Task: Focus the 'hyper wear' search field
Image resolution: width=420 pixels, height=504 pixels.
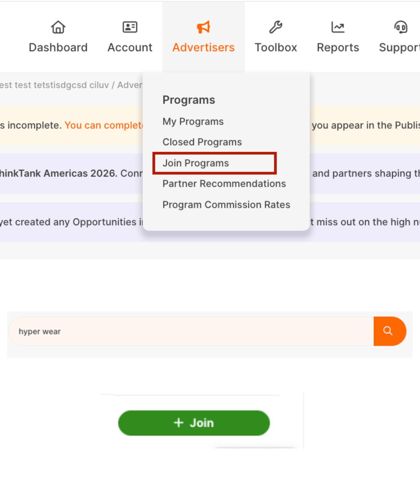Action: pos(192,331)
